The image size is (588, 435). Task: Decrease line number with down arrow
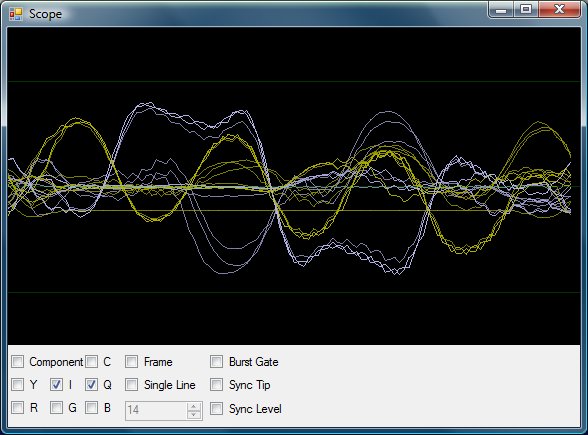point(194,415)
